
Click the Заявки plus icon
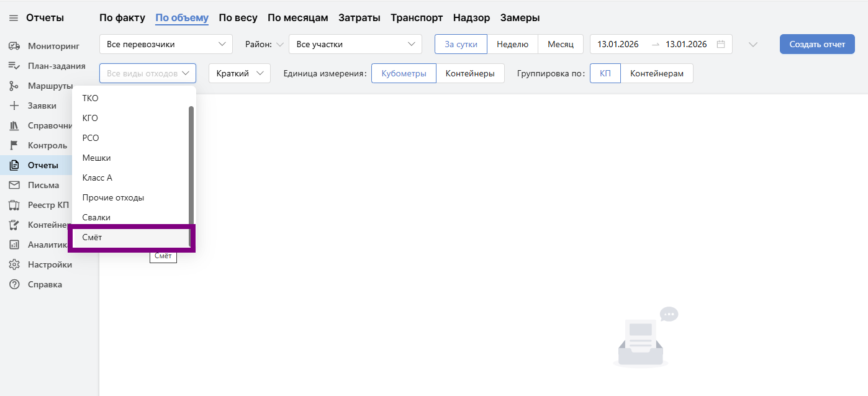click(x=15, y=105)
